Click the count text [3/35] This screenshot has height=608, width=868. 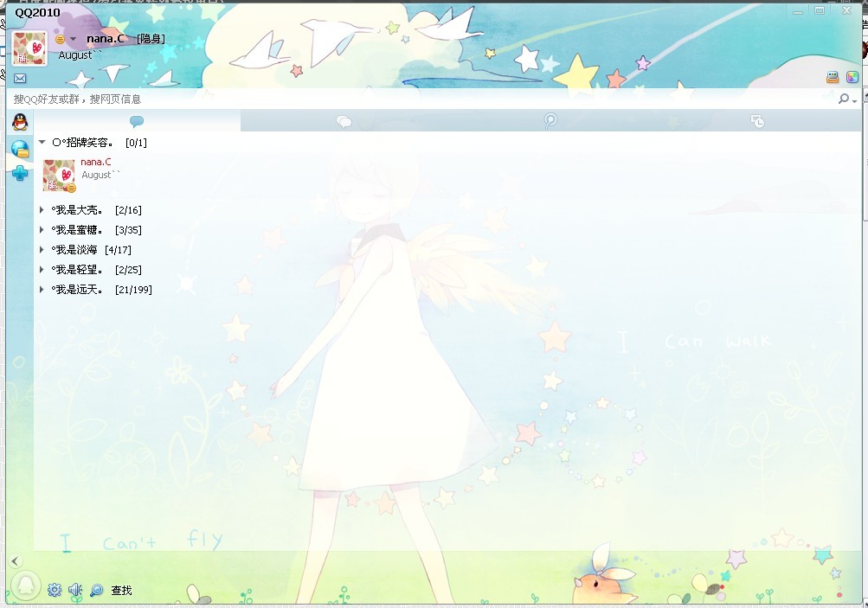pos(128,230)
